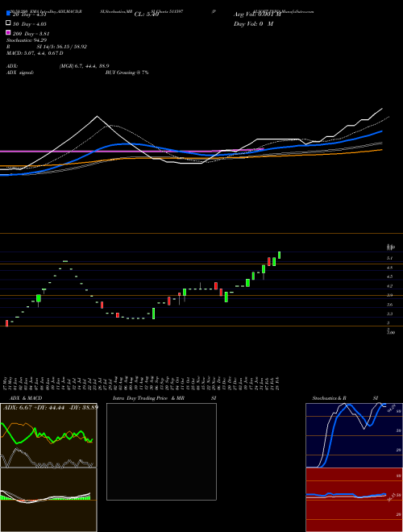Screen dimensions: 403x532
Task: Click the 'BUY Growing @ 7%' signal text
Action: click(127, 73)
